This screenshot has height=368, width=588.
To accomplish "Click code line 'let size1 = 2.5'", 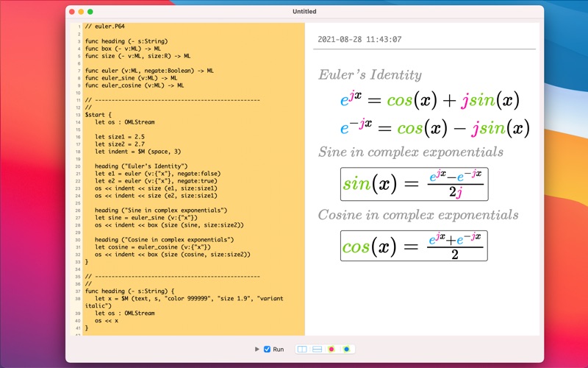I will tap(120, 137).
